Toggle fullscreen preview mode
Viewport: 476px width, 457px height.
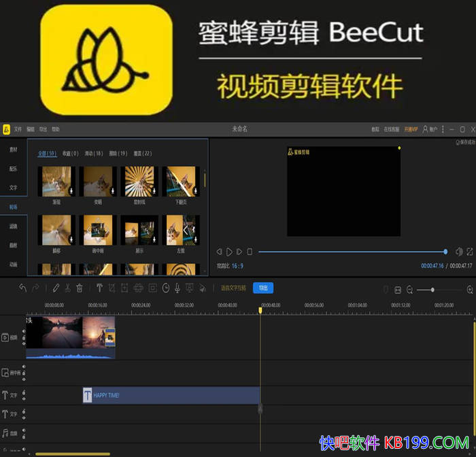469,252
